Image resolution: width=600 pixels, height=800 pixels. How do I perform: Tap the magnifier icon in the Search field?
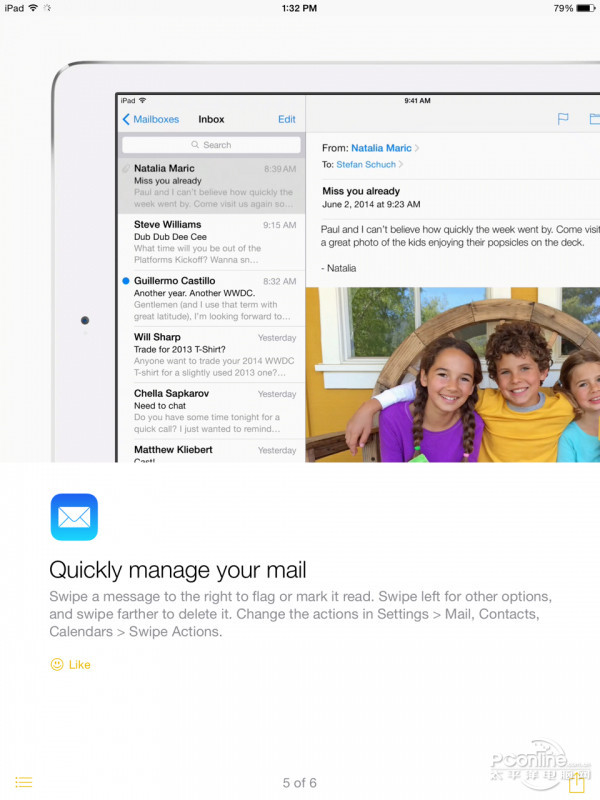click(195, 145)
